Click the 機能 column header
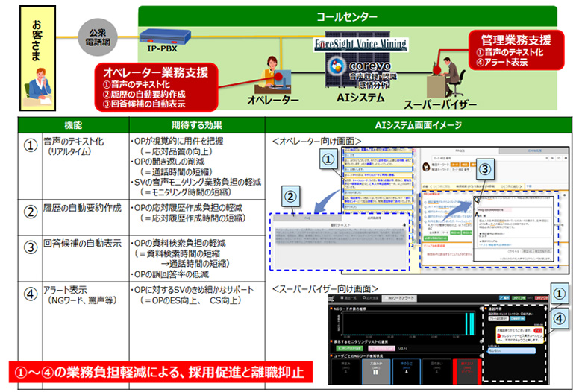The image size is (582, 392). point(73,125)
